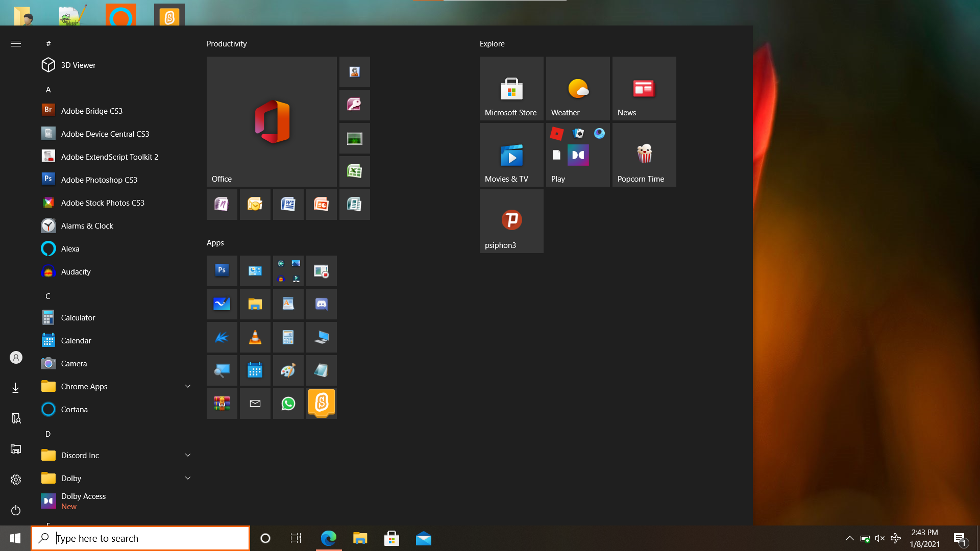Open 3D Viewer from app list
Screen dimensions: 980x551
(x=116, y=65)
